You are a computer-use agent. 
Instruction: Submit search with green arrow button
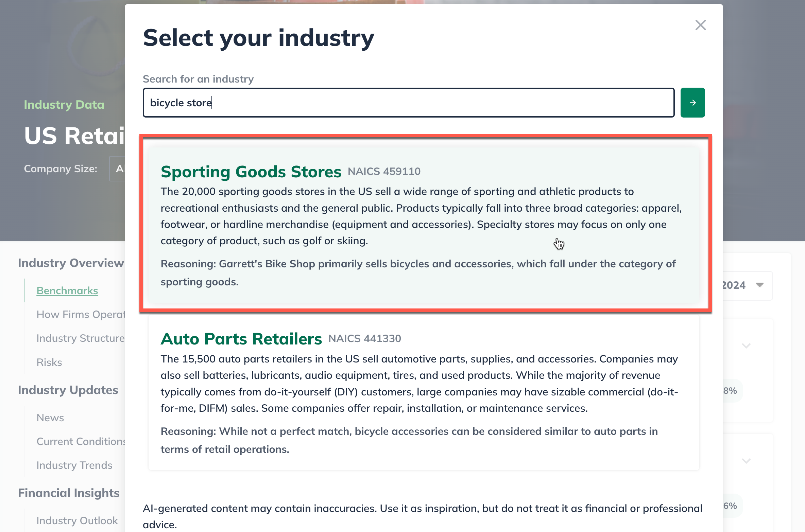692,103
